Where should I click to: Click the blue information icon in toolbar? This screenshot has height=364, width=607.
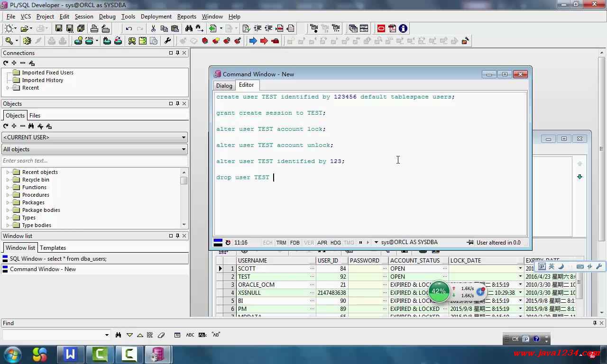pyautogui.click(x=403, y=28)
